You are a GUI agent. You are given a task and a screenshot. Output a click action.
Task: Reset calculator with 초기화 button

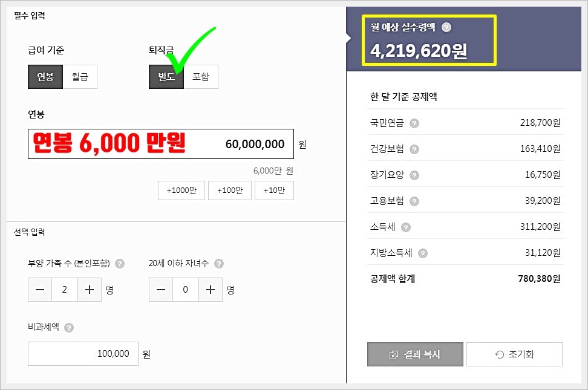click(x=514, y=354)
